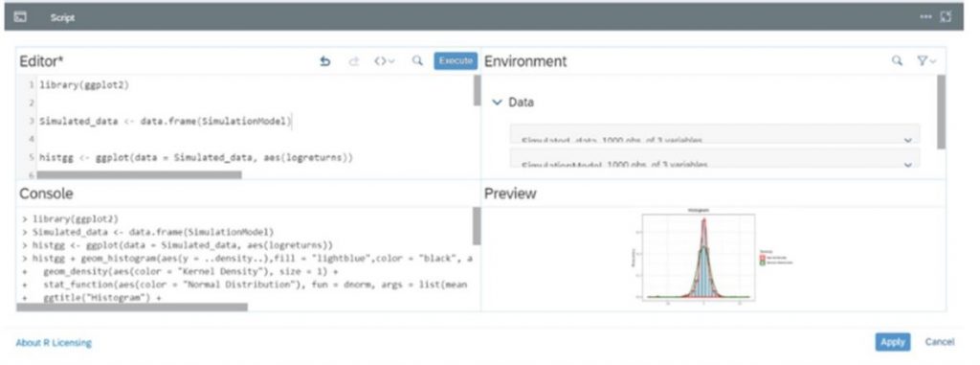Click the console line 'ggtitle("Histogram")'
980x365 pixels.
click(101, 299)
